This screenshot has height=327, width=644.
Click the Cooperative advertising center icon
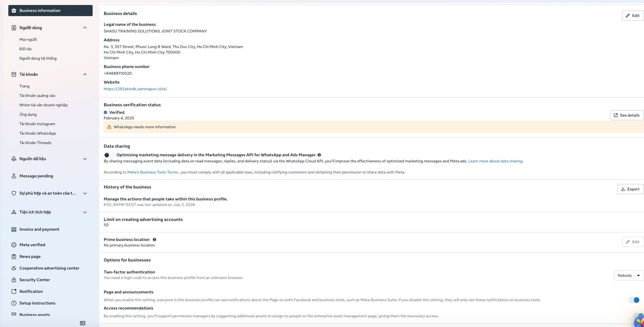coord(14,268)
